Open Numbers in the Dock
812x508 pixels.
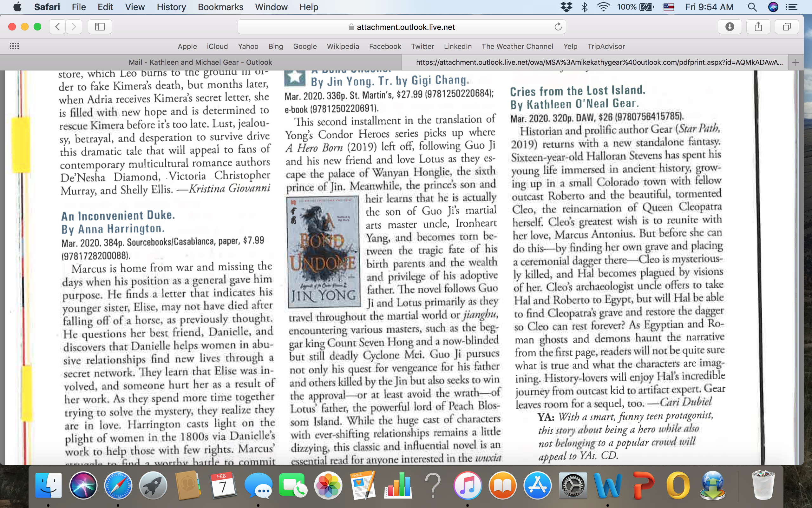(x=398, y=485)
